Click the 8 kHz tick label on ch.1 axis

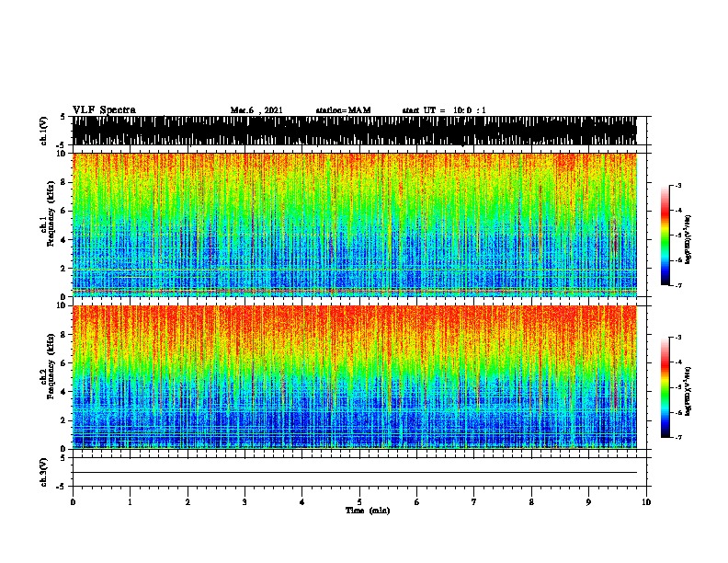tap(63, 182)
